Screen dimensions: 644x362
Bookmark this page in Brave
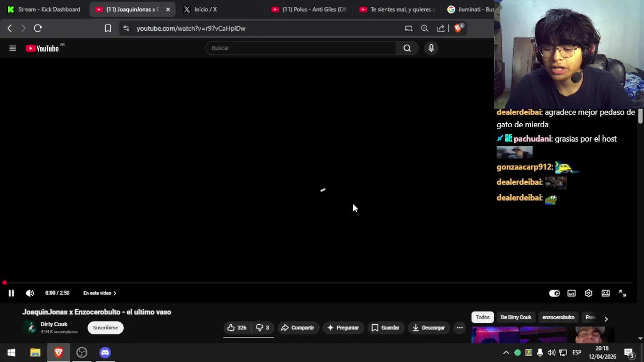[x=108, y=28]
